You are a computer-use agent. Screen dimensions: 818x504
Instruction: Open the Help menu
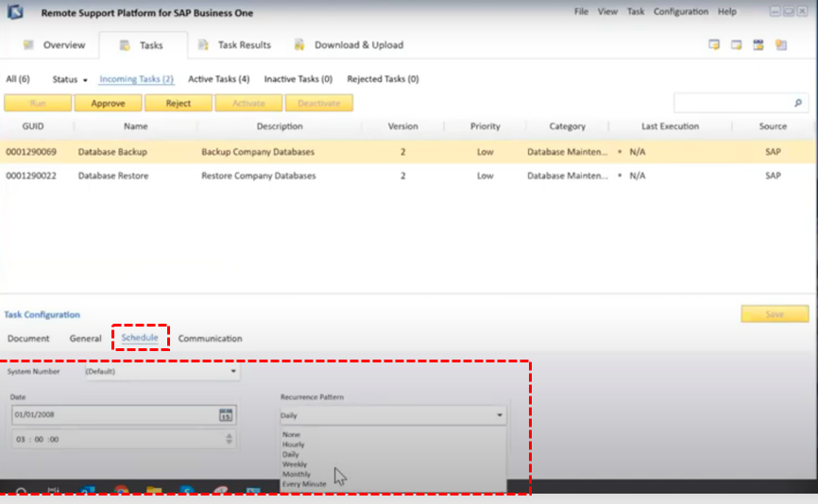click(726, 11)
